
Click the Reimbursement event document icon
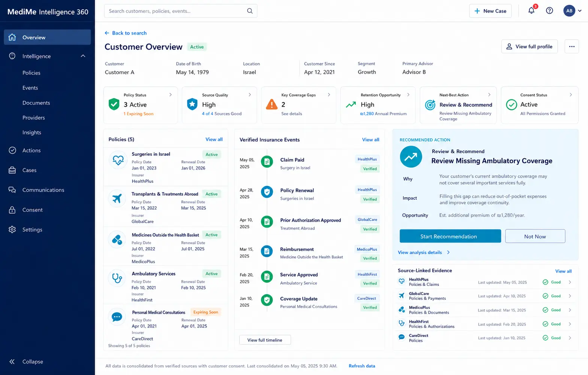[267, 251]
